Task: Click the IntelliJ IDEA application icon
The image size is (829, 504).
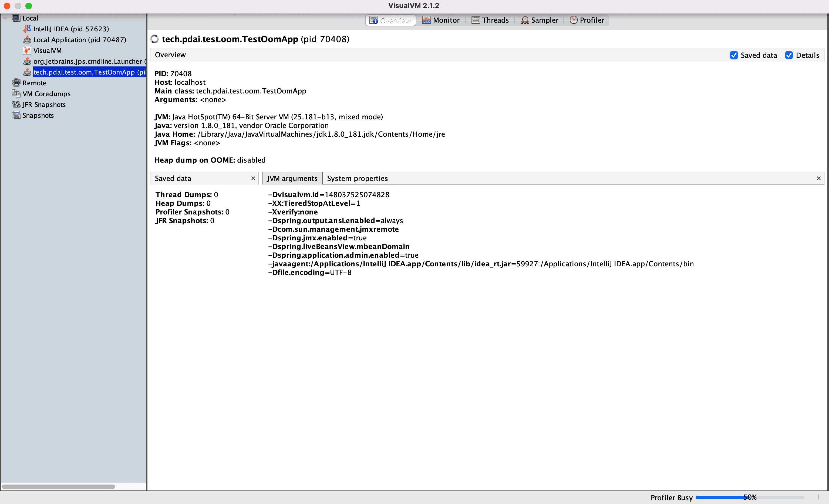Action: [27, 29]
